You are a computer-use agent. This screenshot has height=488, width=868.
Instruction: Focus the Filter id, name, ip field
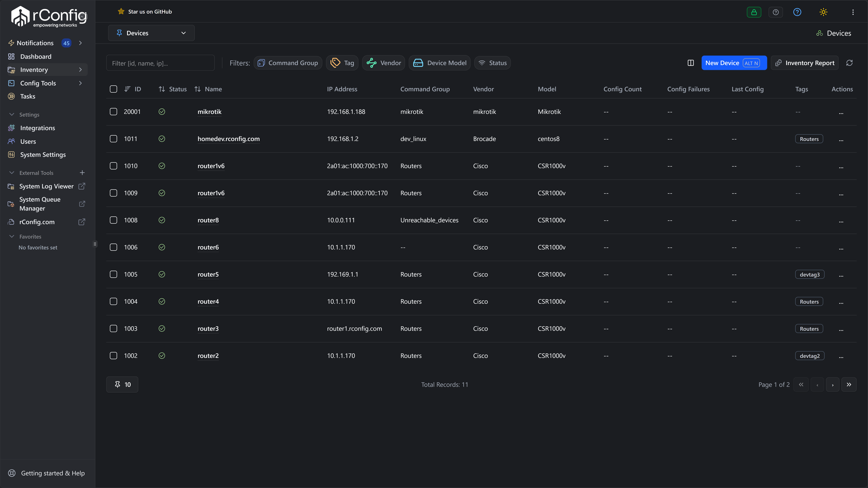tap(160, 63)
